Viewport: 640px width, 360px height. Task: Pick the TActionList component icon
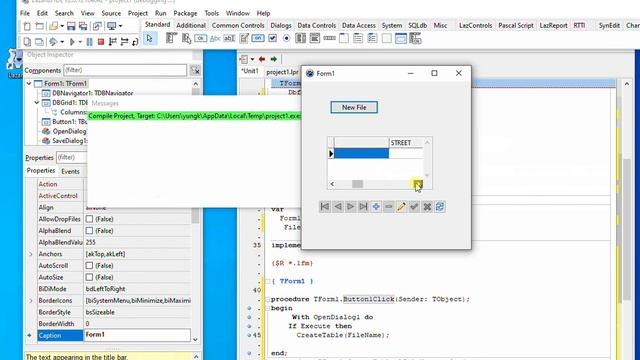pos(415,39)
